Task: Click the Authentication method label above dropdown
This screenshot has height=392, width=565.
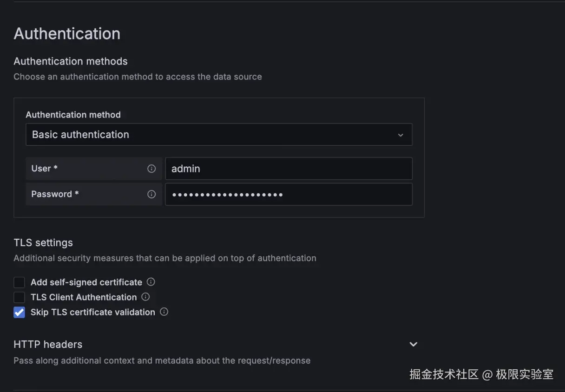Action: (x=73, y=115)
